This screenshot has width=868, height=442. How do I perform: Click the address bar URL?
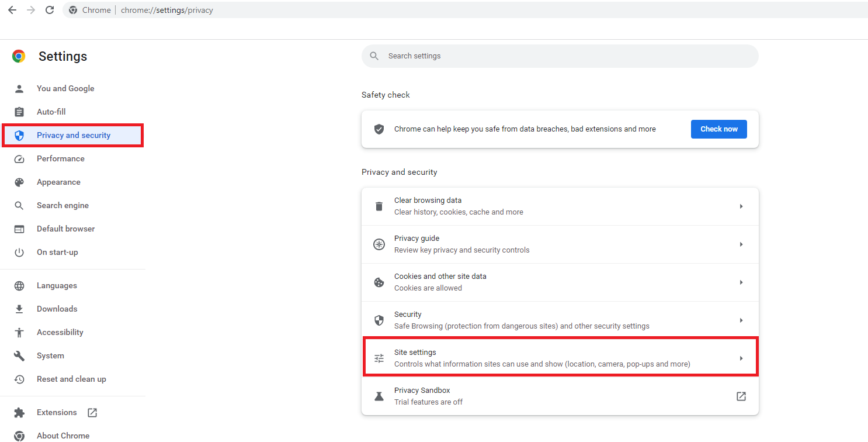[167, 10]
